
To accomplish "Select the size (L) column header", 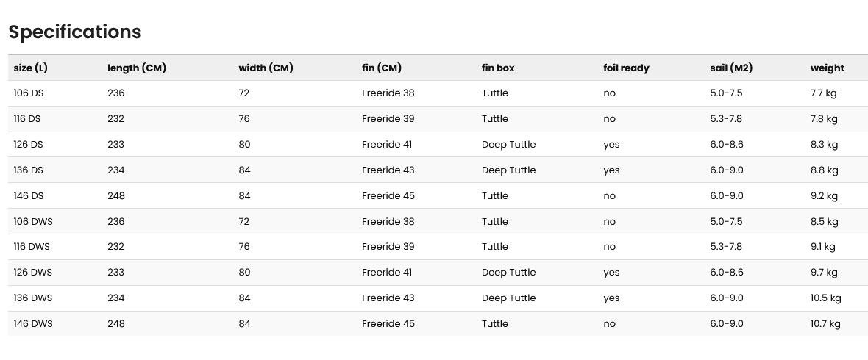I will click(30, 68).
